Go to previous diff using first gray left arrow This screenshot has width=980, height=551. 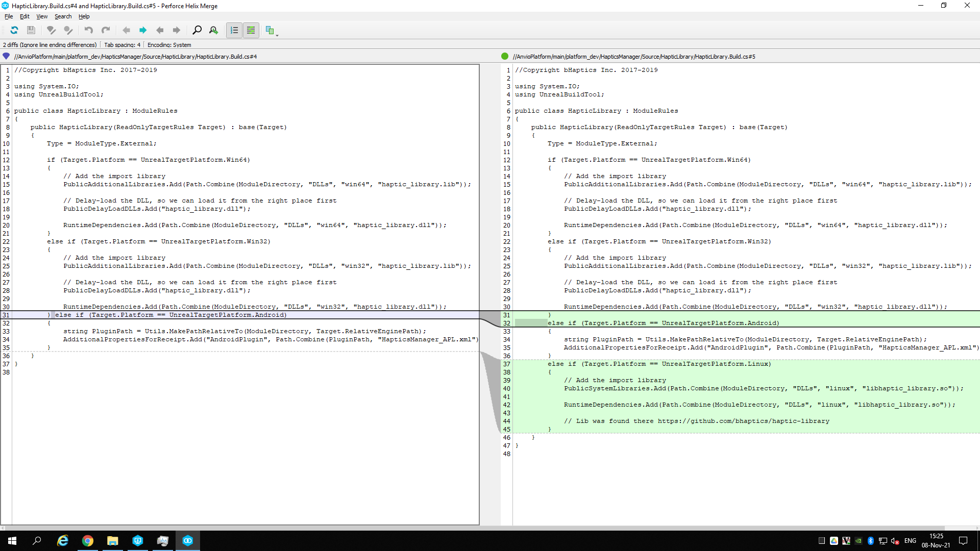[126, 30]
